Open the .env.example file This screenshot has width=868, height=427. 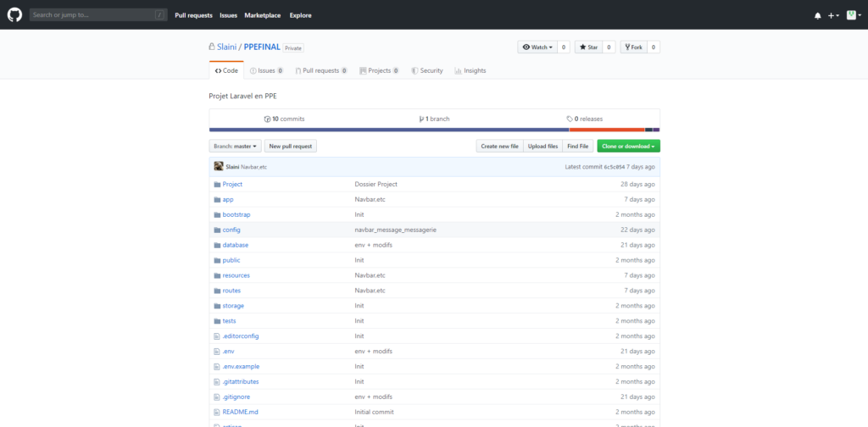pos(241,367)
